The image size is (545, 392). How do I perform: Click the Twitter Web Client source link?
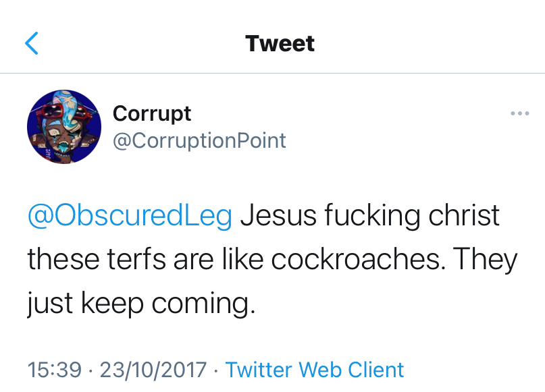pyautogui.click(x=314, y=370)
